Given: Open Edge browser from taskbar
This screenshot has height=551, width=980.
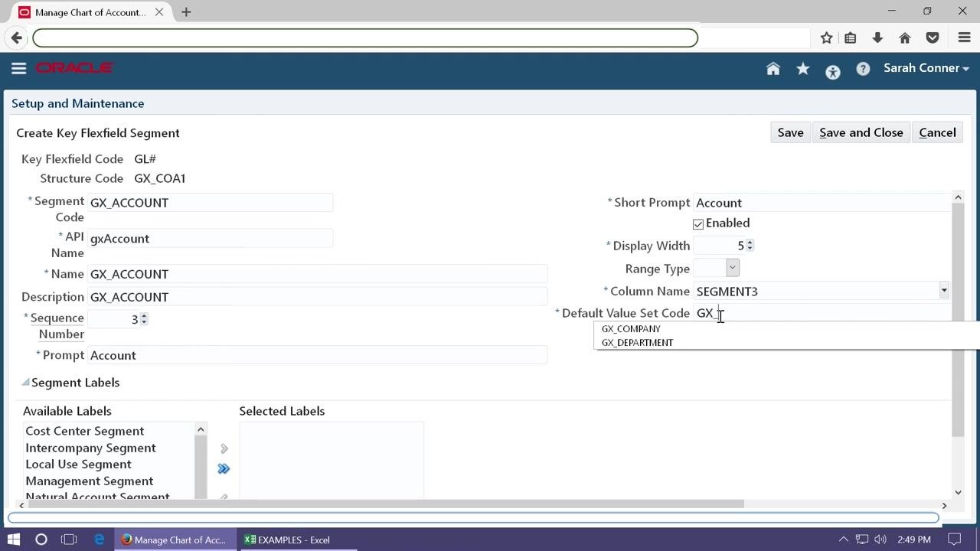Looking at the screenshot, I should [x=100, y=540].
